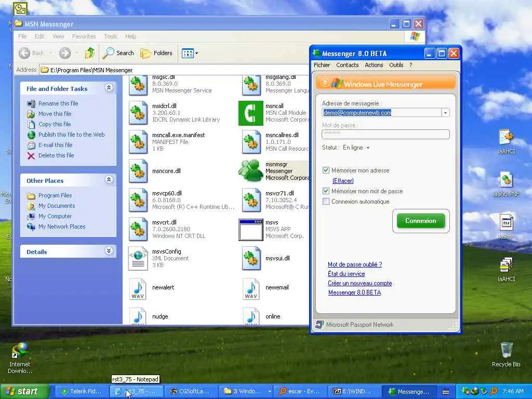Open the 3 Windows Explorer taskbar group

[x=246, y=392]
